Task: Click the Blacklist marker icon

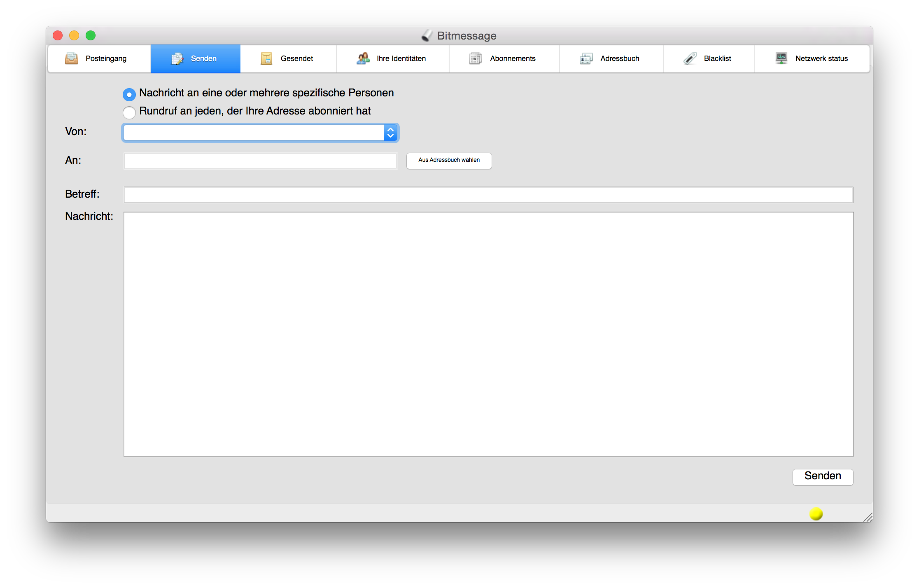Action: [690, 58]
